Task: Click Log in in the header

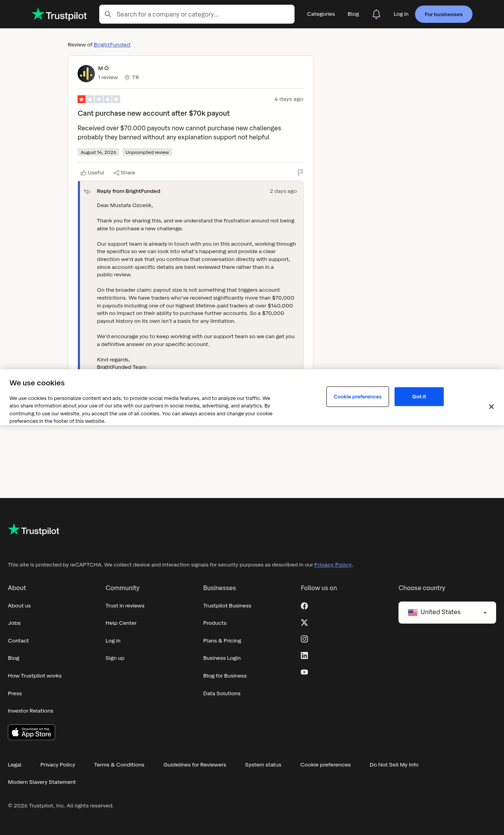Action: [x=401, y=14]
